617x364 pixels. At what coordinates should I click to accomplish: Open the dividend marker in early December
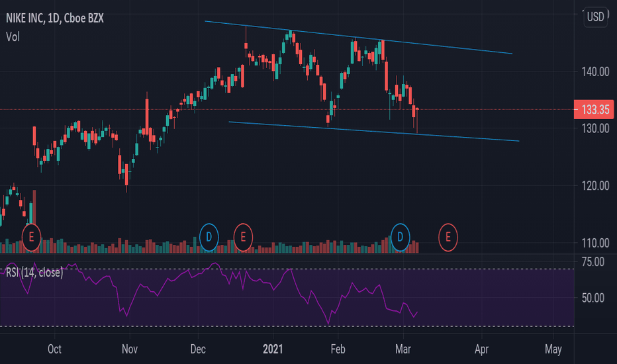(x=209, y=238)
